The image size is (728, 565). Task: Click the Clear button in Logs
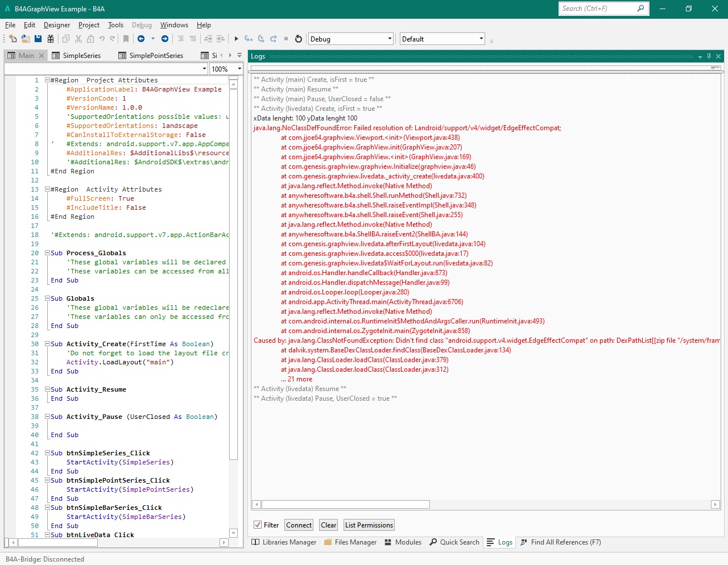click(329, 525)
